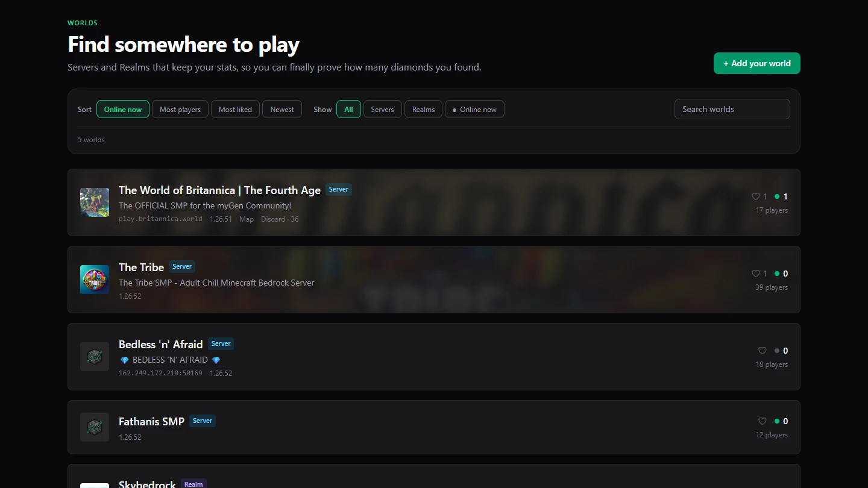
Task: Click the Realm badge beside Skybedrock
Action: 193,484
